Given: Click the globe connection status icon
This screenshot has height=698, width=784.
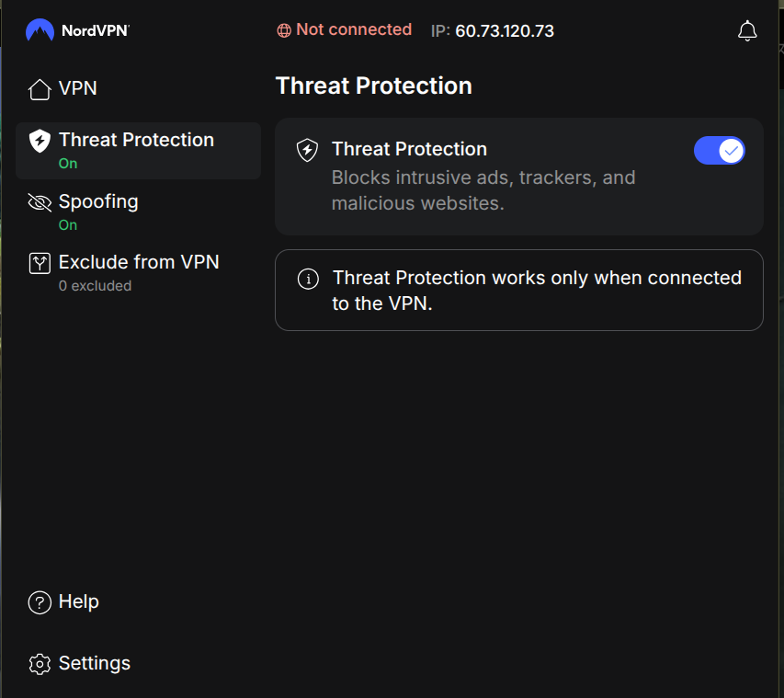Looking at the screenshot, I should [284, 30].
